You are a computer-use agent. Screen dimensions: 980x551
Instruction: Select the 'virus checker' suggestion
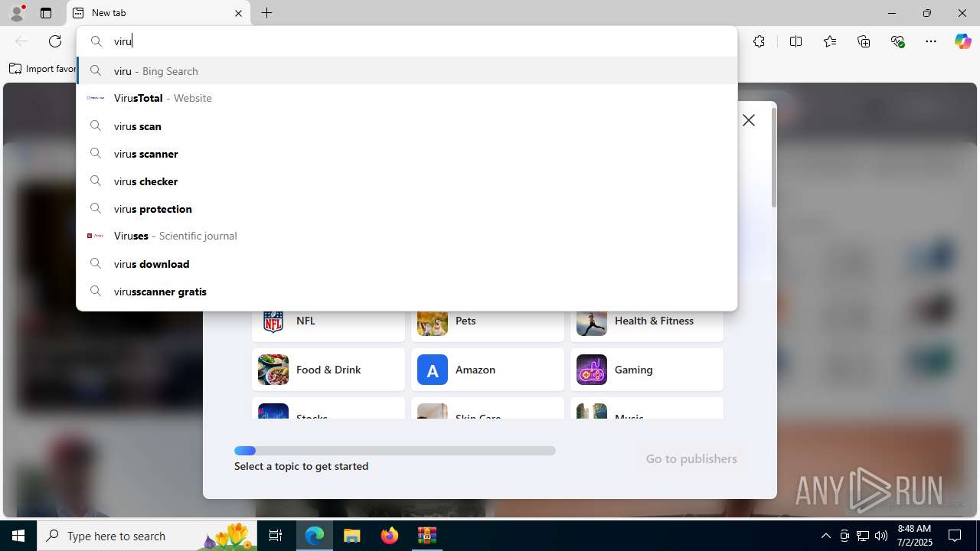tap(407, 181)
